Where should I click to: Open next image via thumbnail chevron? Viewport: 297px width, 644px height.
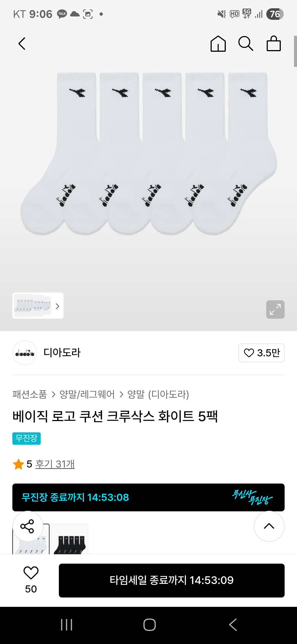[x=57, y=306]
